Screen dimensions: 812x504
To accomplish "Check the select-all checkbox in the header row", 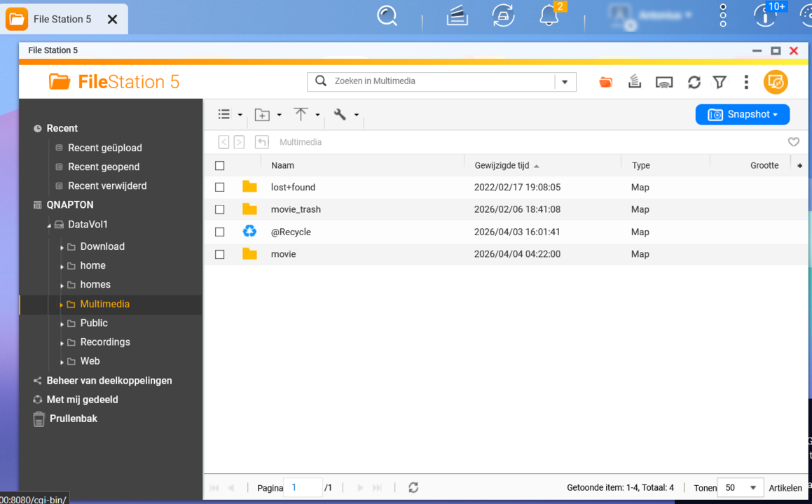I will [x=219, y=165].
